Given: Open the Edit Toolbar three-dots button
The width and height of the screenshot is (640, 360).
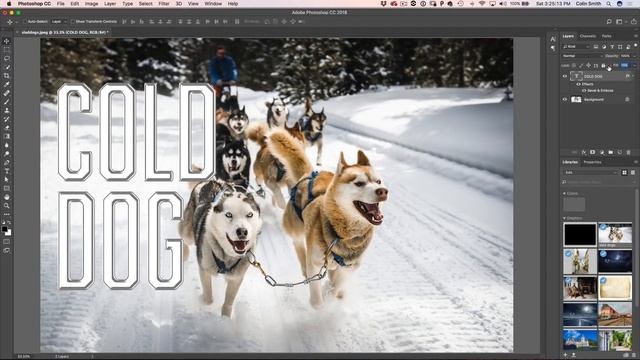Looking at the screenshot, I should pos(7,214).
